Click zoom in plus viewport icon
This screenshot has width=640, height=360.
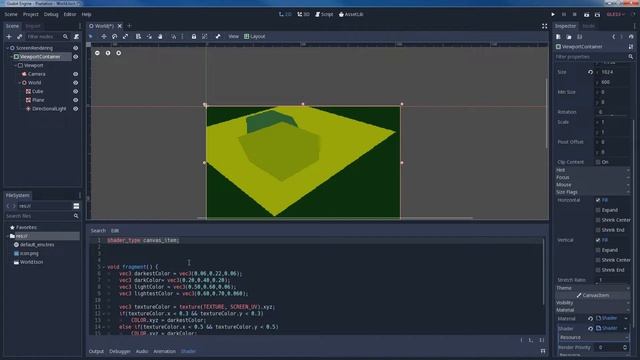coord(118,53)
